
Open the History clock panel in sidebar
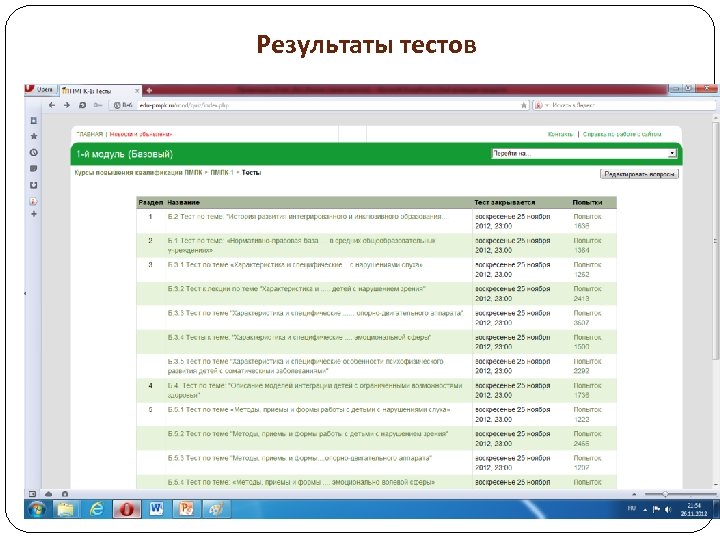(34, 152)
